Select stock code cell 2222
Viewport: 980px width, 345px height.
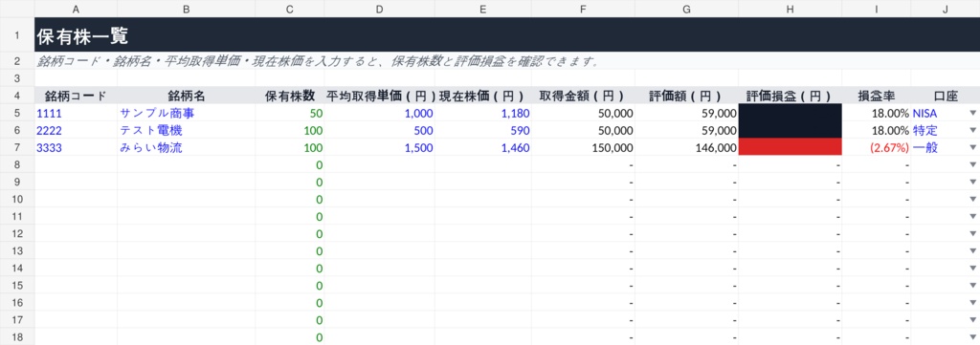(76, 130)
